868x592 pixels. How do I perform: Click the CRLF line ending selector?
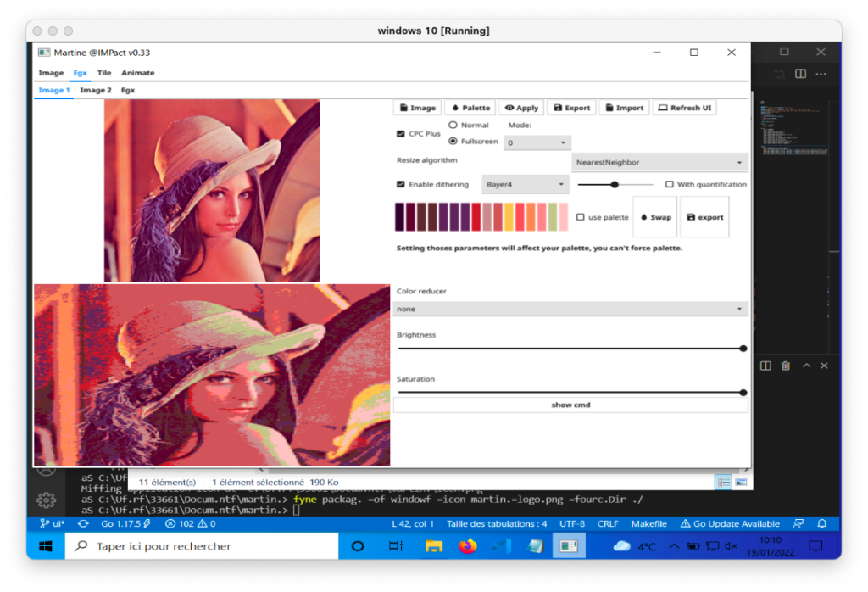click(x=607, y=523)
